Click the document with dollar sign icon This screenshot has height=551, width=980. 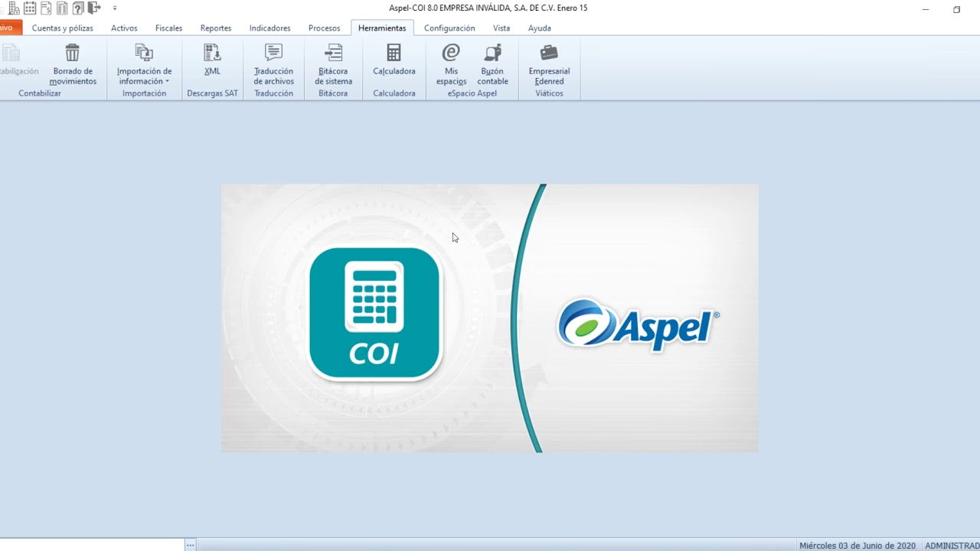pos(46,8)
